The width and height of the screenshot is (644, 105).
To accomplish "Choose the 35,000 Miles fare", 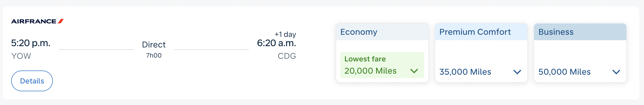I will coord(465,72).
